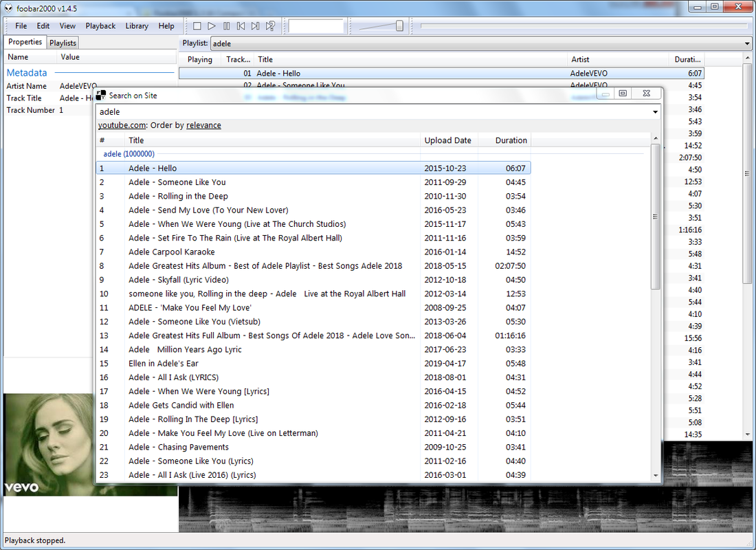Screen dimensions: 756x550
Task: Sort results by Duration column
Action: (x=505, y=140)
